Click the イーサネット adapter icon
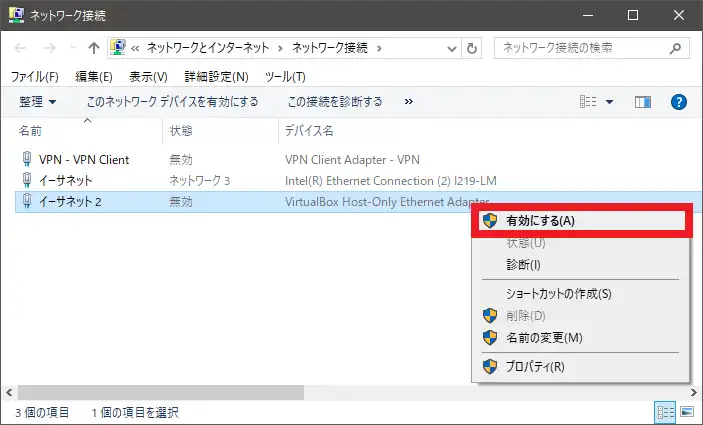 tap(27, 180)
